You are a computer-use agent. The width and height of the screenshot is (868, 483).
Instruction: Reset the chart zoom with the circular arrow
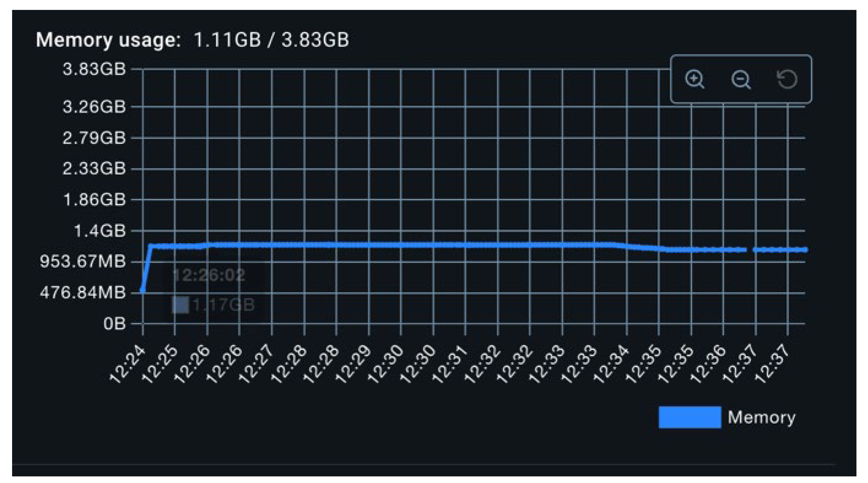pyautogui.click(x=787, y=79)
